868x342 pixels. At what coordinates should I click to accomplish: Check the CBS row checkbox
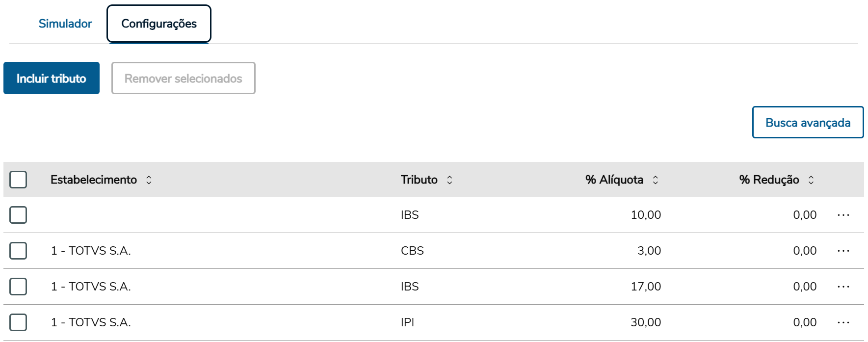(18, 251)
